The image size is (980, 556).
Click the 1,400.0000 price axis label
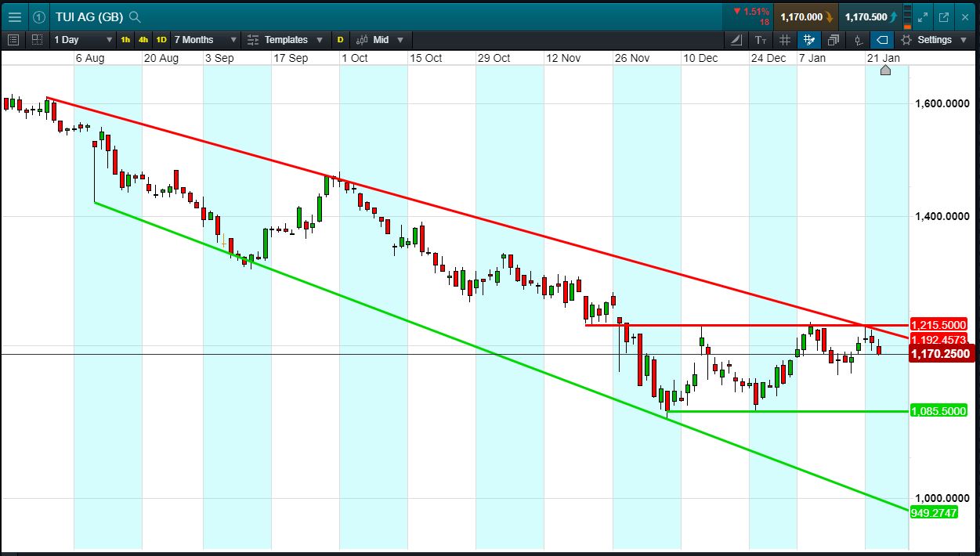[x=942, y=216]
